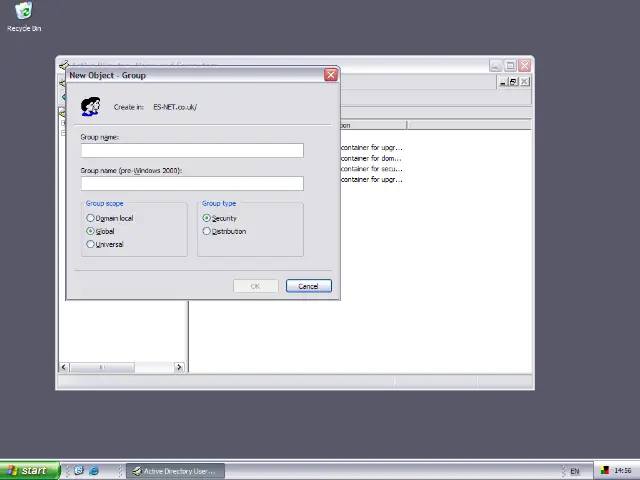Click the blue circular quick launch icon
The image size is (640, 480).
pos(79,471)
